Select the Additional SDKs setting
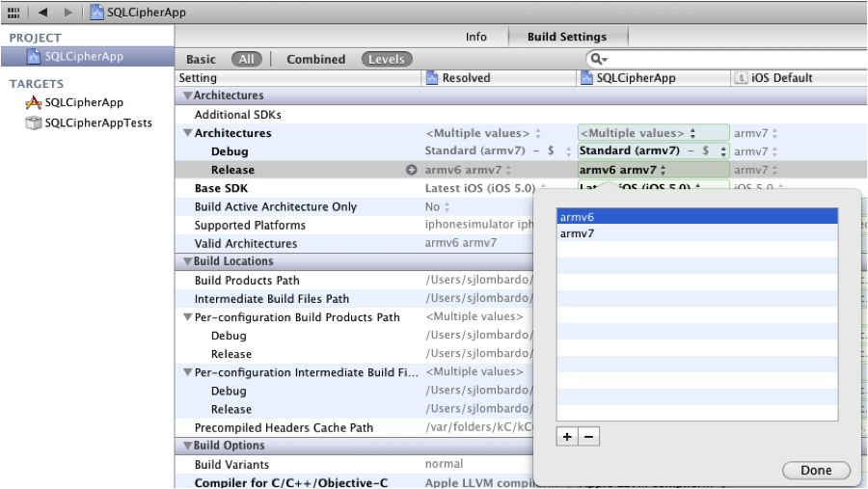The width and height of the screenshot is (868, 489). click(237, 115)
